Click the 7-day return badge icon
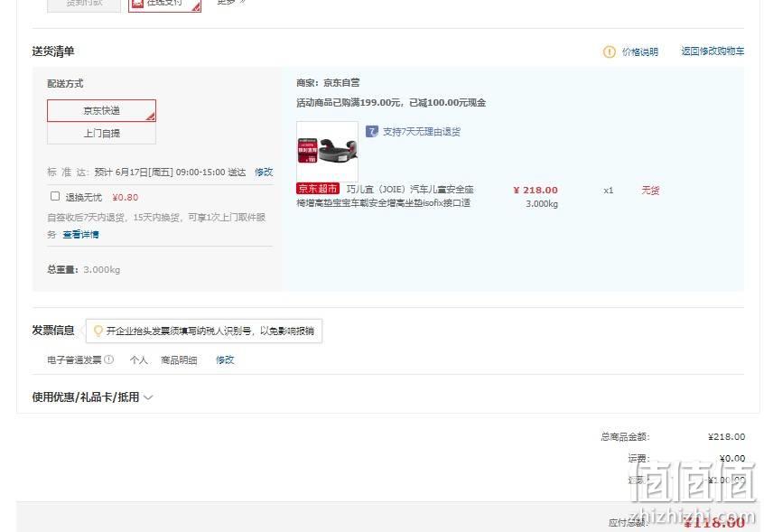764x532 pixels. [372, 131]
